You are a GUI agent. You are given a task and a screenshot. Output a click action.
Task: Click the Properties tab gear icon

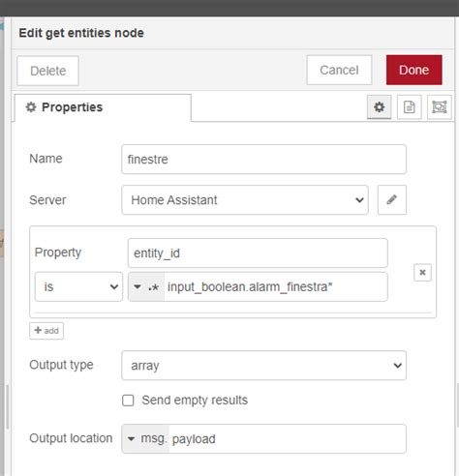[x=31, y=107]
